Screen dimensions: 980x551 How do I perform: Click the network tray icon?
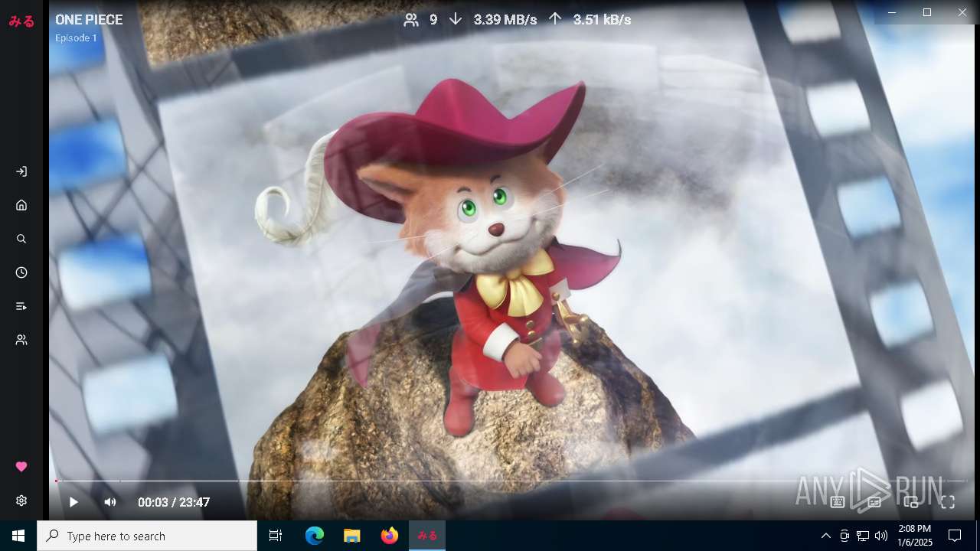(863, 536)
